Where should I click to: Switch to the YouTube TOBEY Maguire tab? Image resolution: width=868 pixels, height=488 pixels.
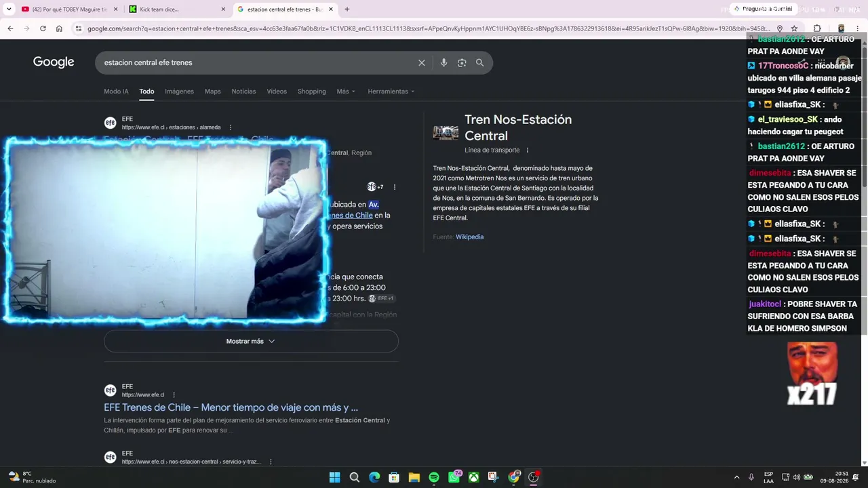pos(68,9)
